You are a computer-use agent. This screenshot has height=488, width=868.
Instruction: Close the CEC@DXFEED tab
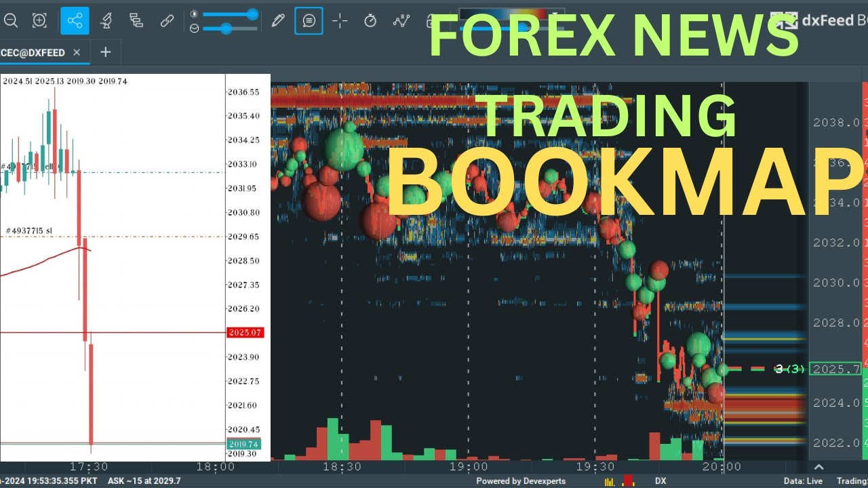click(77, 52)
